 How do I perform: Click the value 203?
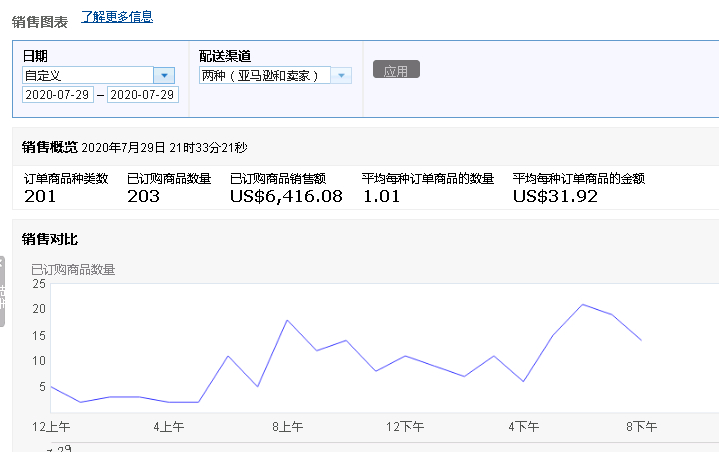click(x=144, y=196)
